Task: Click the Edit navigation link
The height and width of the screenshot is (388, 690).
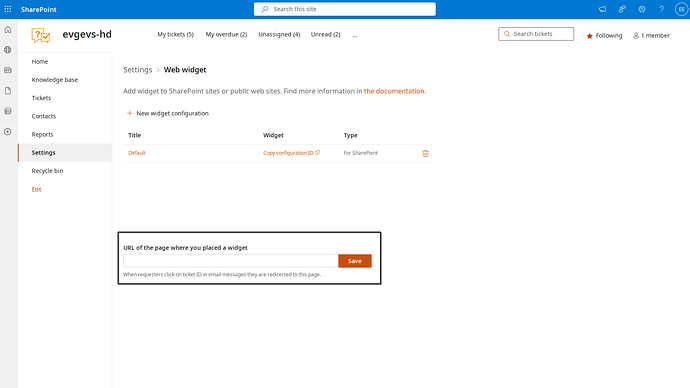Action: 37,189
